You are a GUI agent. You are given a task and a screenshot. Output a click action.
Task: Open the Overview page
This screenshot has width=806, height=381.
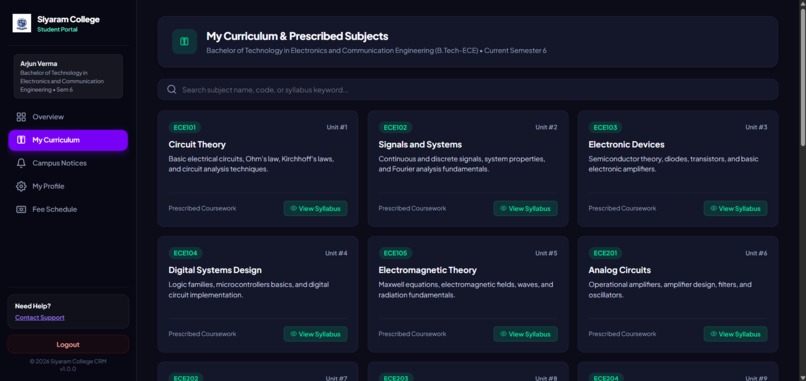pyautogui.click(x=68, y=117)
